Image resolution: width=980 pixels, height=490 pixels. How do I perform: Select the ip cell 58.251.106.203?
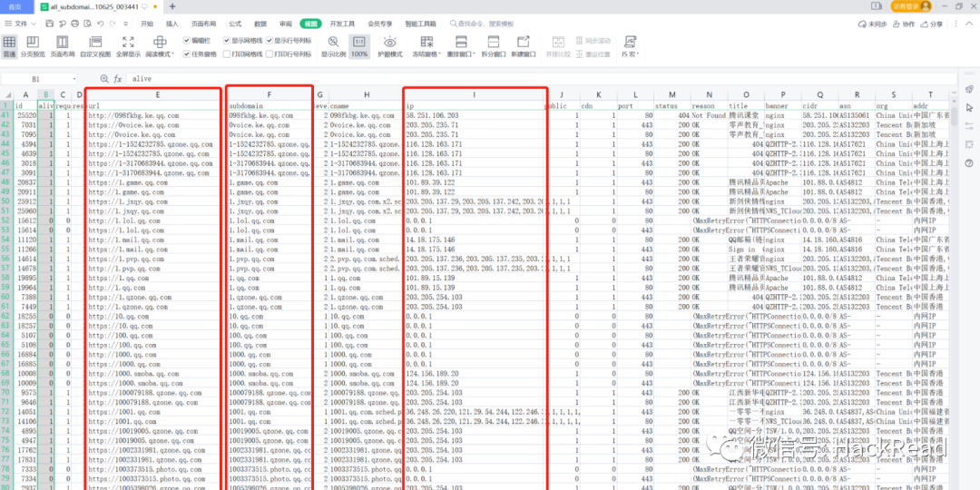[475, 115]
